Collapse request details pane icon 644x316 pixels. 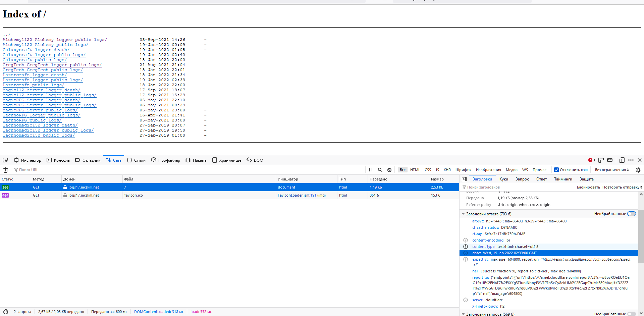point(464,179)
